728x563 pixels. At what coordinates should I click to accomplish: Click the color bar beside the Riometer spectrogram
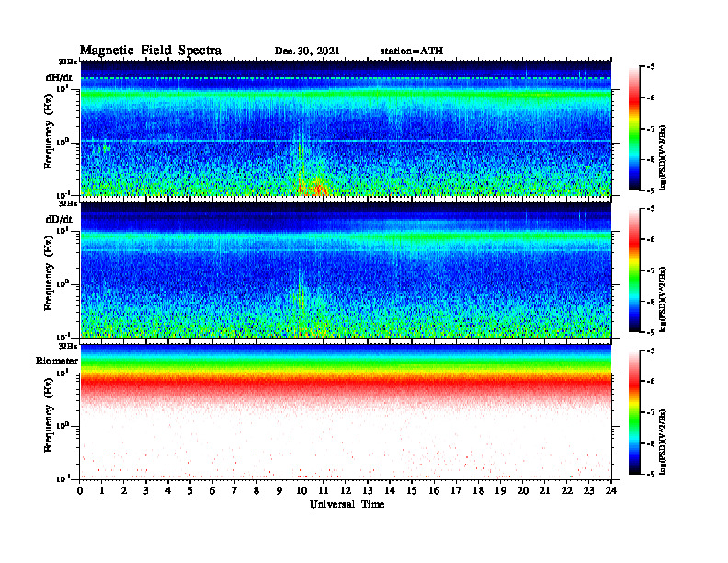pos(633,412)
